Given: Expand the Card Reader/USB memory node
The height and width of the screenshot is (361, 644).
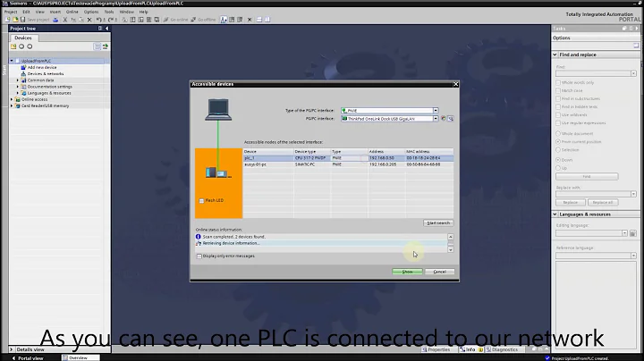Looking at the screenshot, I should [x=12, y=105].
